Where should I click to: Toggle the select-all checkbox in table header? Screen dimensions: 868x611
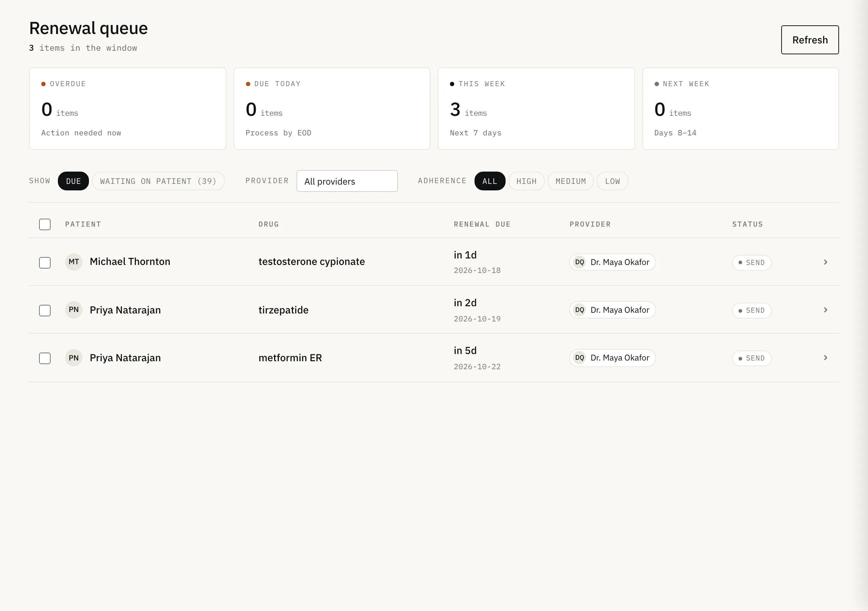pyautogui.click(x=45, y=224)
